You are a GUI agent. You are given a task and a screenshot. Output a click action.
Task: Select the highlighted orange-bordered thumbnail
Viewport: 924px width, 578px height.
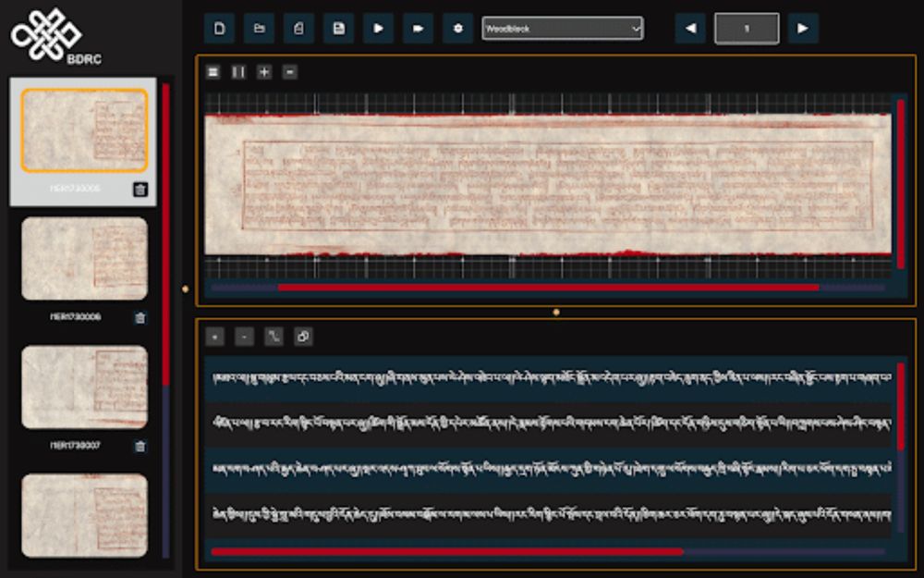[84, 130]
